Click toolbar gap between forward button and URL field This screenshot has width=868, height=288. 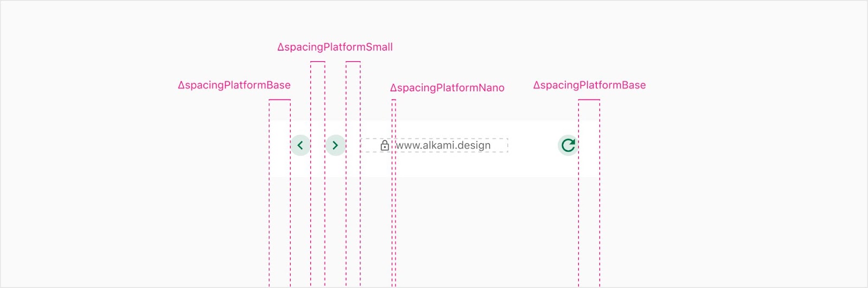click(353, 145)
